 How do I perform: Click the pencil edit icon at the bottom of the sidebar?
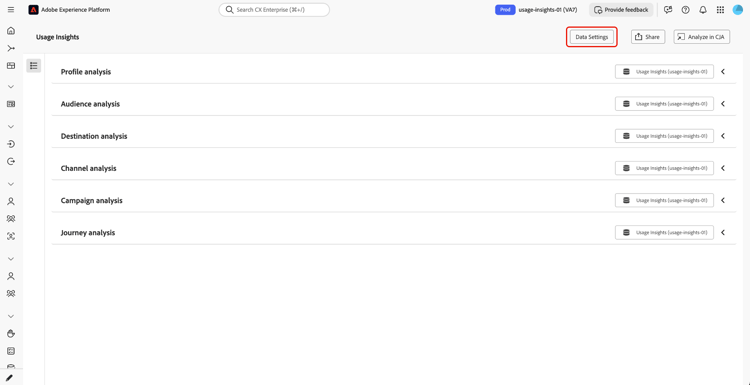[x=10, y=377]
